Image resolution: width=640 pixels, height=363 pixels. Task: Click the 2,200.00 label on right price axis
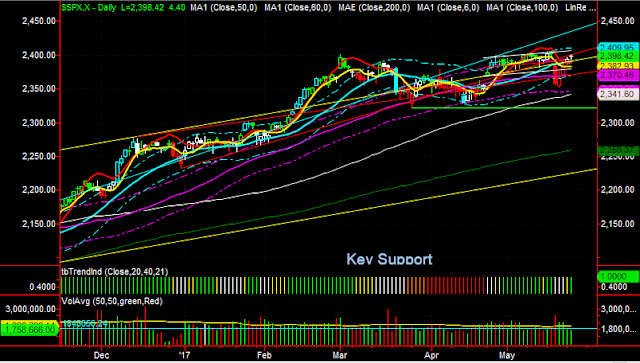[x=617, y=190]
